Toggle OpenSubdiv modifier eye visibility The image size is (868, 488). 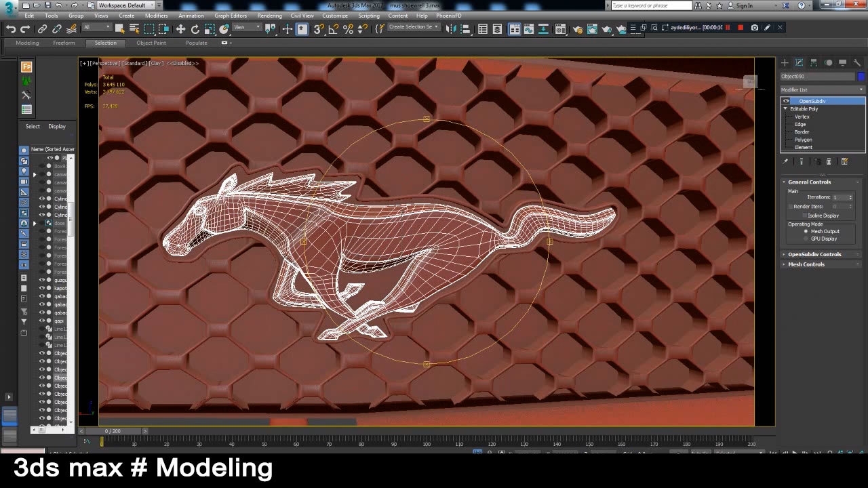[786, 101]
